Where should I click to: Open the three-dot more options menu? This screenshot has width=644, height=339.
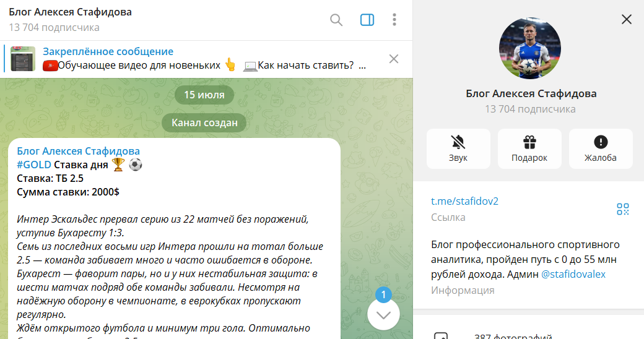pos(394,20)
